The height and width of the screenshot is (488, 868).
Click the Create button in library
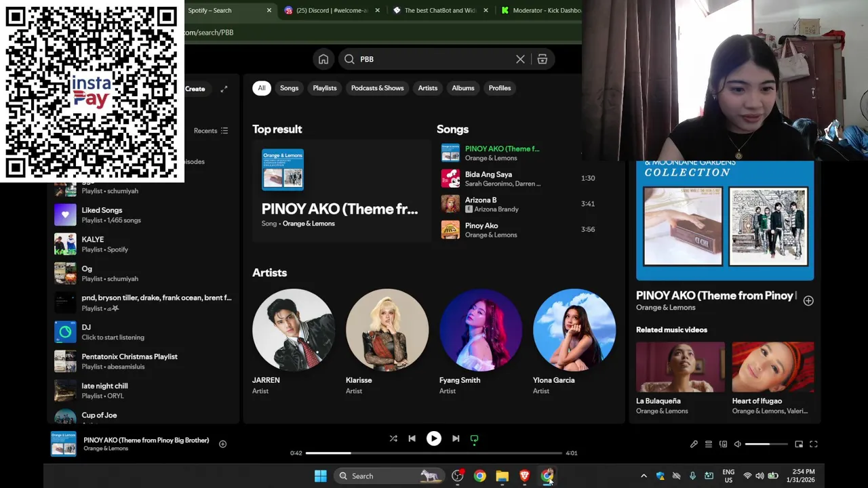click(x=195, y=89)
